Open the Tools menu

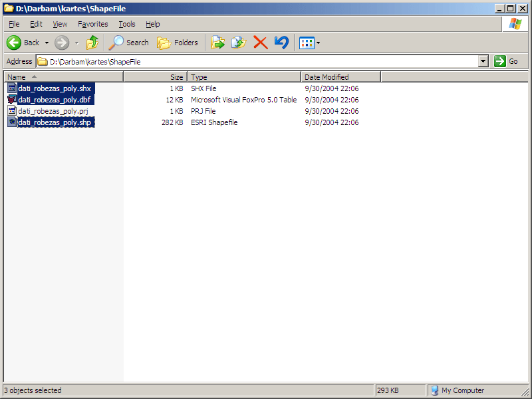coord(127,24)
